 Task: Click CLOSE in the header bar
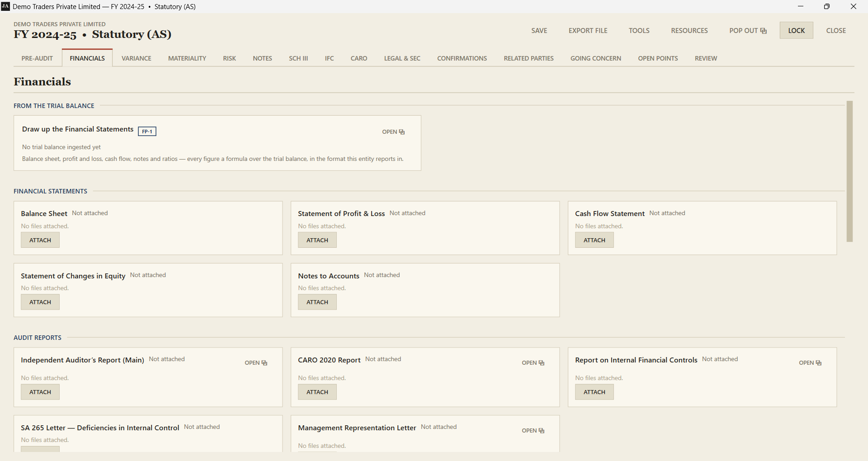(836, 31)
